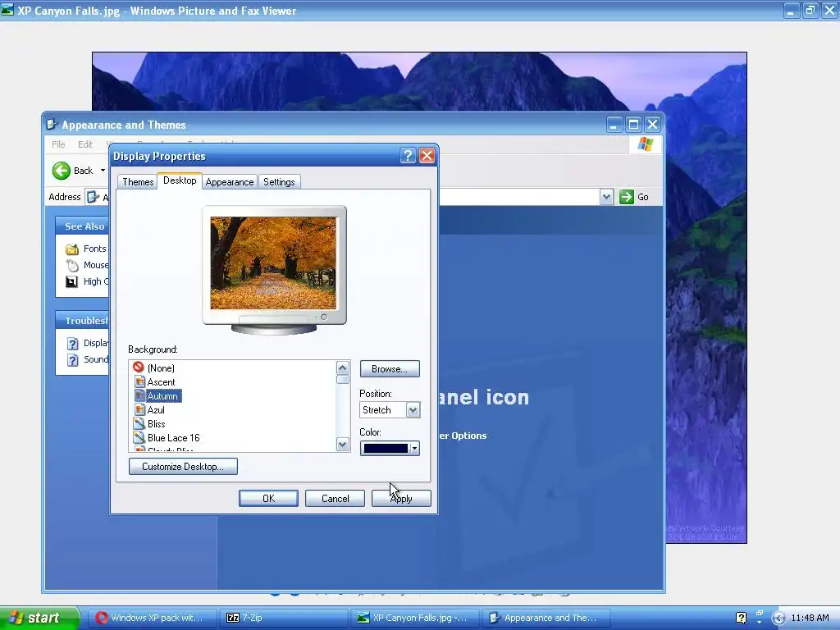The image size is (840, 630).
Task: Click the monitor wallpaper preview
Action: tap(274, 263)
